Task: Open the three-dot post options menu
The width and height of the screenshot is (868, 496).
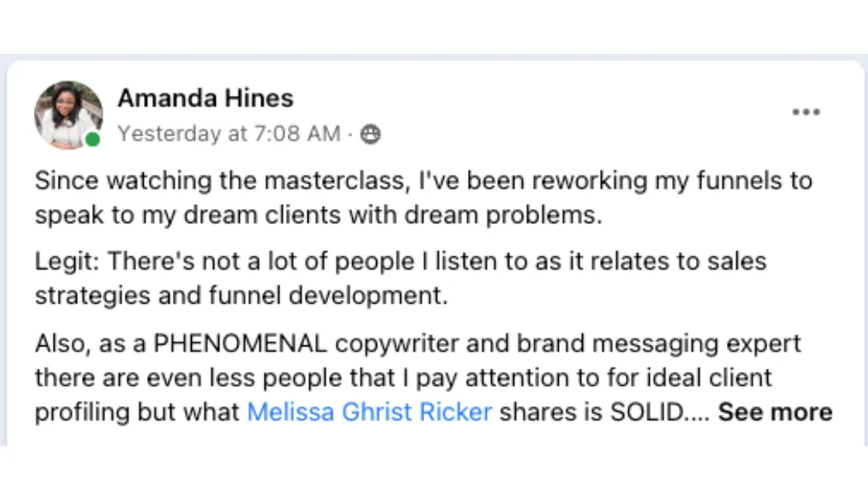Action: (805, 112)
